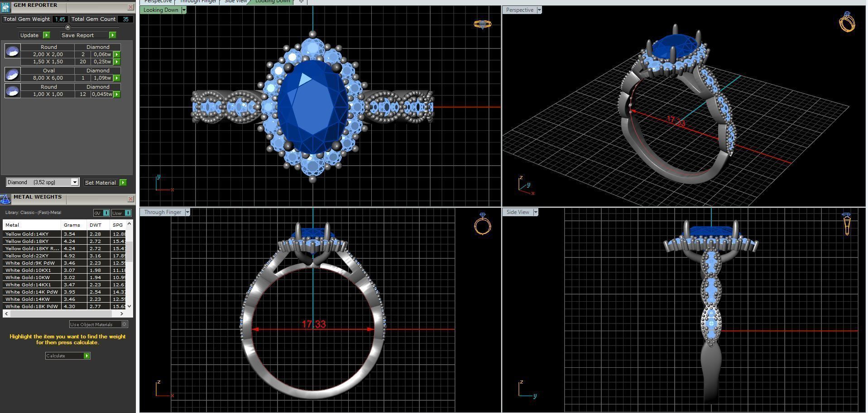The height and width of the screenshot is (413, 868).
Task: Switch to the Perspective tab
Action: pyautogui.click(x=158, y=1)
